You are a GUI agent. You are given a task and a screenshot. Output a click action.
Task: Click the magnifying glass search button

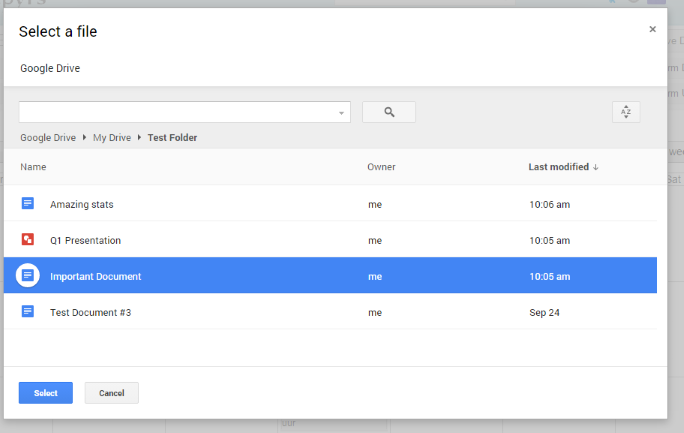point(389,112)
